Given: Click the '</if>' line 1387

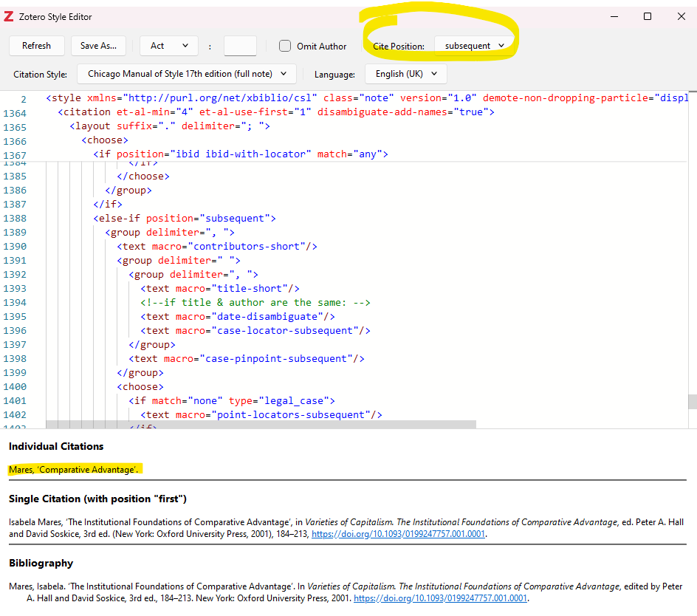Looking at the screenshot, I should coord(108,204).
